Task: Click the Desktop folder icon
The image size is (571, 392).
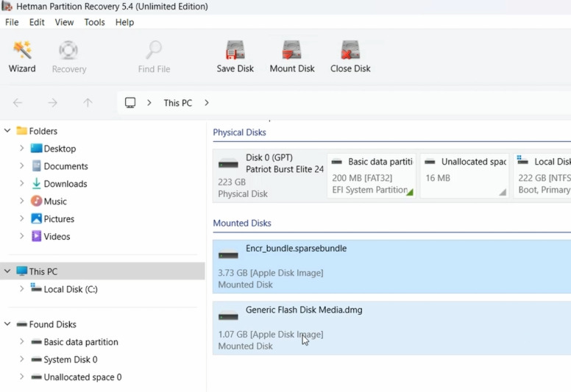Action: [x=36, y=148]
